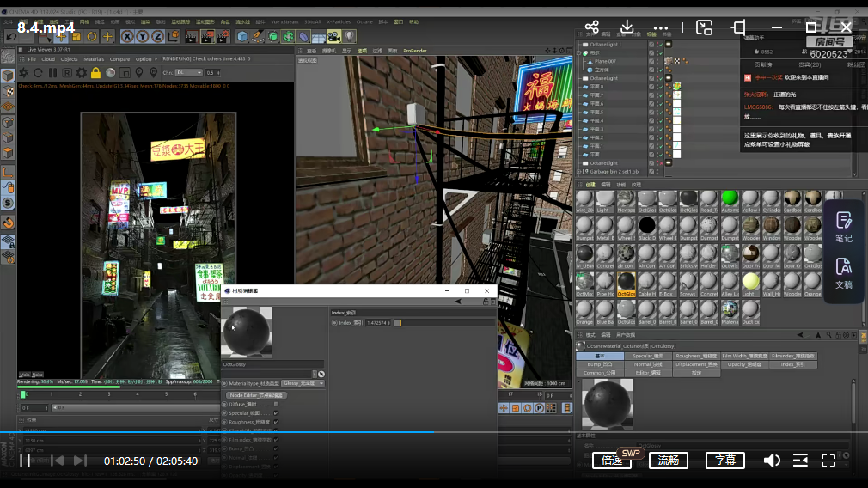Click the Undo arrow in C4D toolbar
This screenshot has width=868, height=488.
pyautogui.click(x=11, y=37)
